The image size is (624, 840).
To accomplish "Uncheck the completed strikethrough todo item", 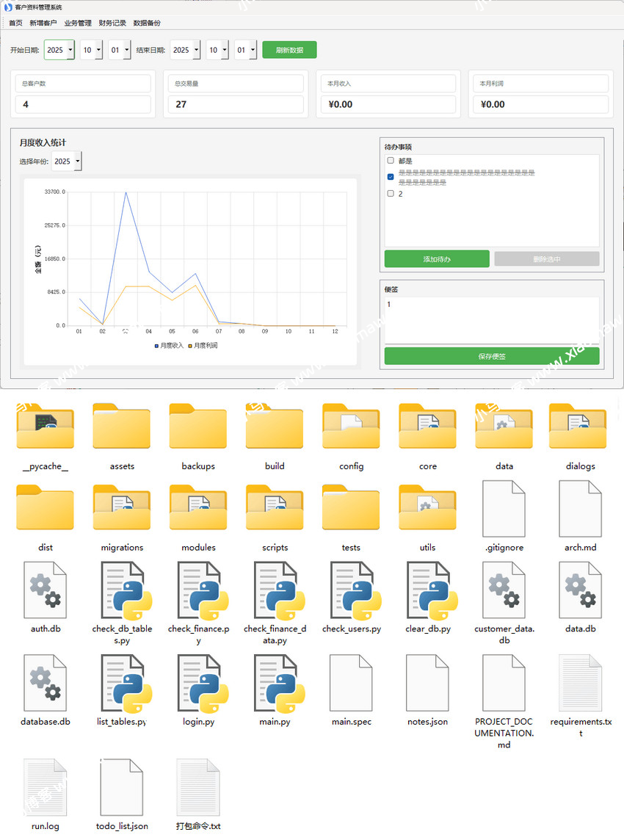I will 391,177.
